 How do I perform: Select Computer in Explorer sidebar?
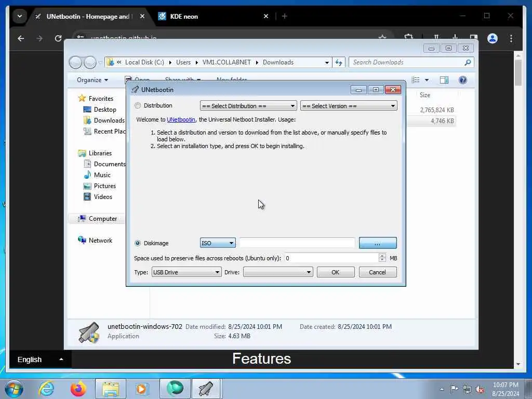tap(103, 219)
